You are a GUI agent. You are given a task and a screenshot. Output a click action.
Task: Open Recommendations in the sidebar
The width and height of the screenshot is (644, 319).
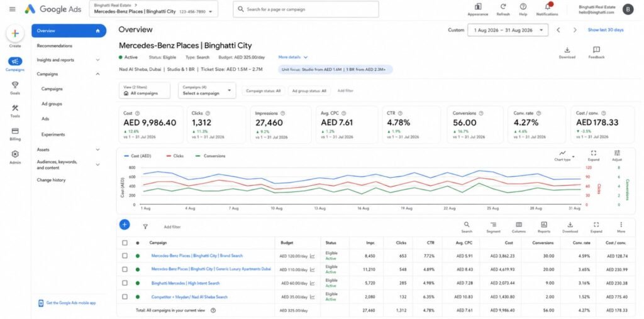click(x=55, y=46)
